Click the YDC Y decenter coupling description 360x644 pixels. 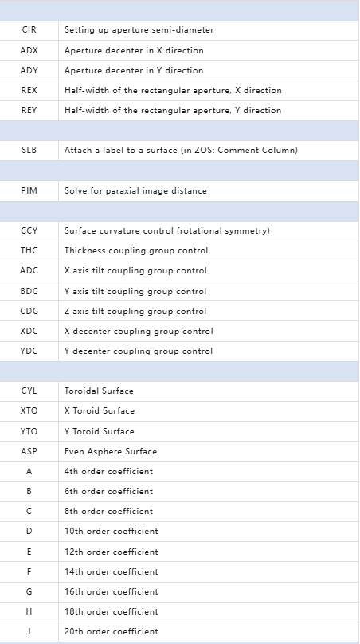[x=139, y=351]
